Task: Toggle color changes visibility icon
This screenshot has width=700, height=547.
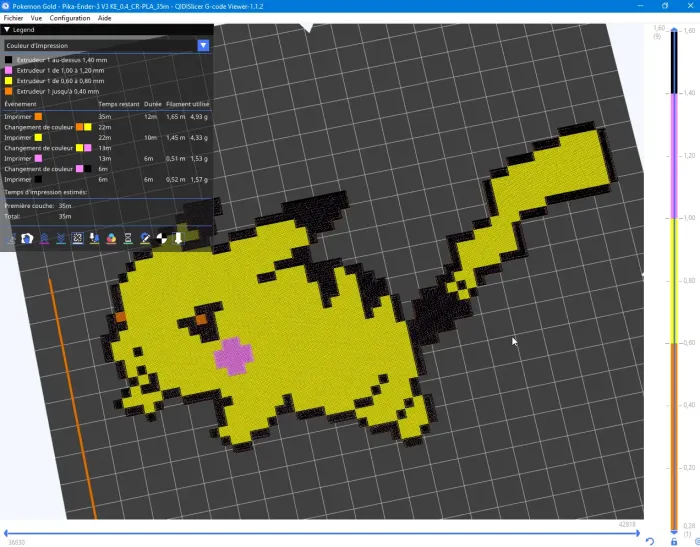Action: 111,239
